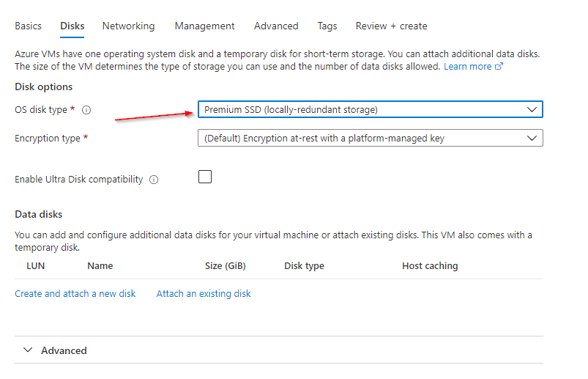The height and width of the screenshot is (379, 588).
Task: Click the Host caching column header
Action: coord(430,265)
